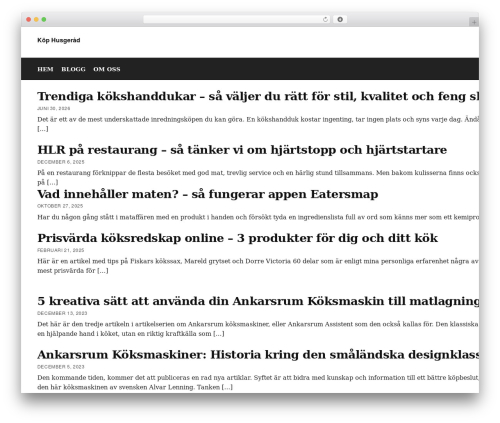This screenshot has height=423, width=500.
Task: Click the December 5, 2023 post date
Action: [61, 367]
